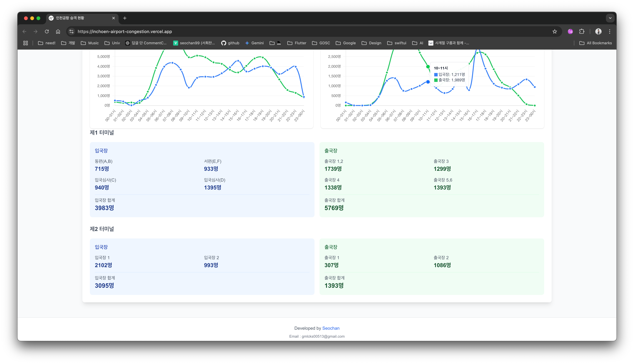Bookmark this page with star icon
634x364 pixels.
tap(554, 32)
